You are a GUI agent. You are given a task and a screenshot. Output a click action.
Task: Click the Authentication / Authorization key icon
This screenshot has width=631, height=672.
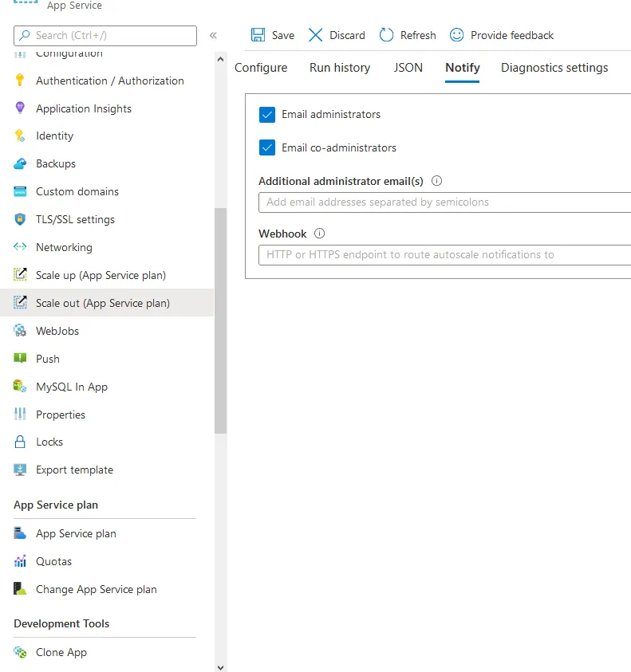[20, 81]
